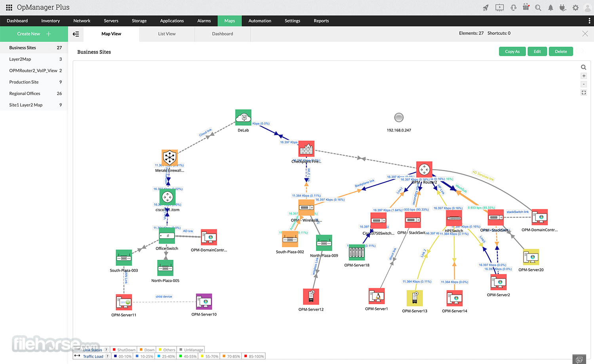This screenshot has height=364, width=594.
Task: Open the chat icon at bottom right
Action: point(579,359)
